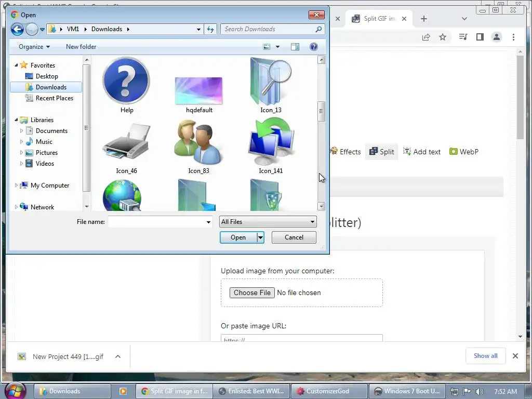Select the hqdefault image thumbnail
Image resolution: width=532 pixels, height=399 pixels.
pos(199,95)
